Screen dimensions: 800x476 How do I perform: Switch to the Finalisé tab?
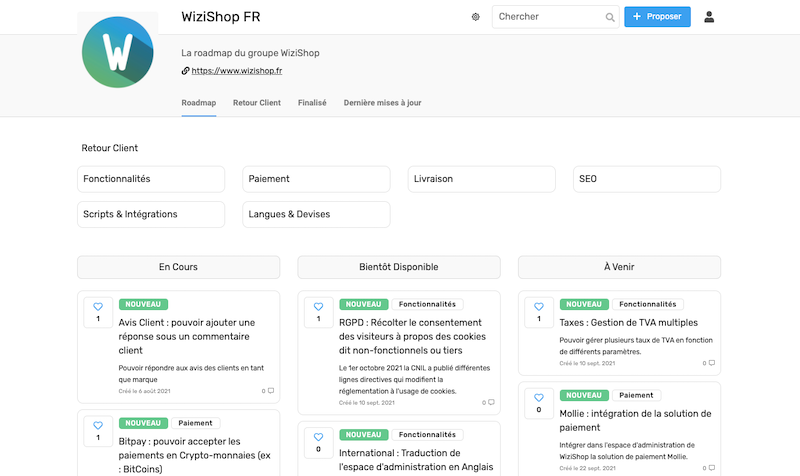click(312, 103)
